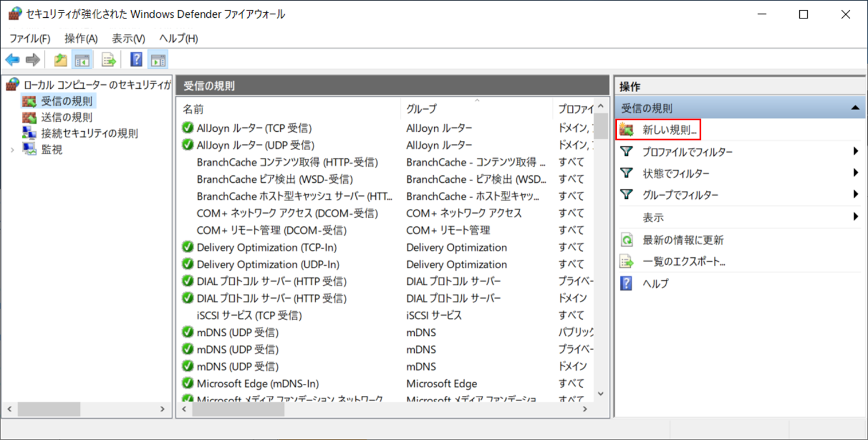Click the export icon beside 一覧のエクスポート

click(x=627, y=262)
